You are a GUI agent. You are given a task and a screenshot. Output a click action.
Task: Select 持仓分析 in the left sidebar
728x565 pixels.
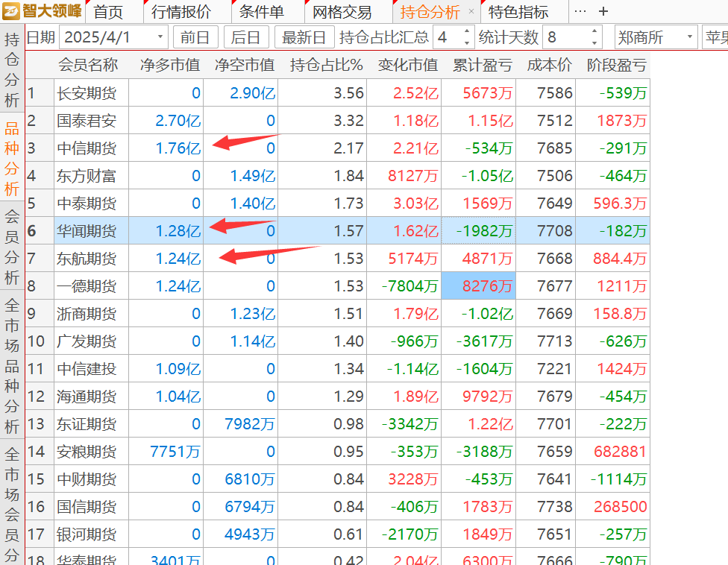(x=12, y=70)
